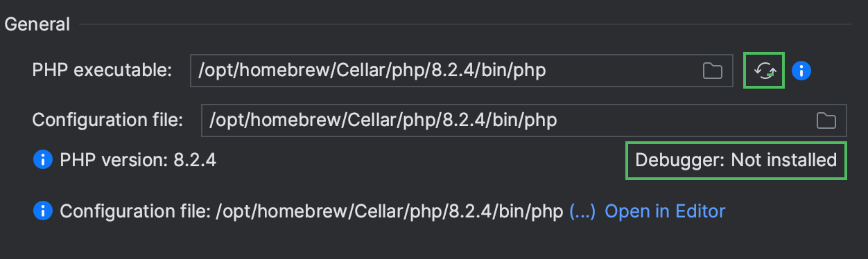Click the reload PHP interpreter info icon
The width and height of the screenshot is (868, 259).
764,70
